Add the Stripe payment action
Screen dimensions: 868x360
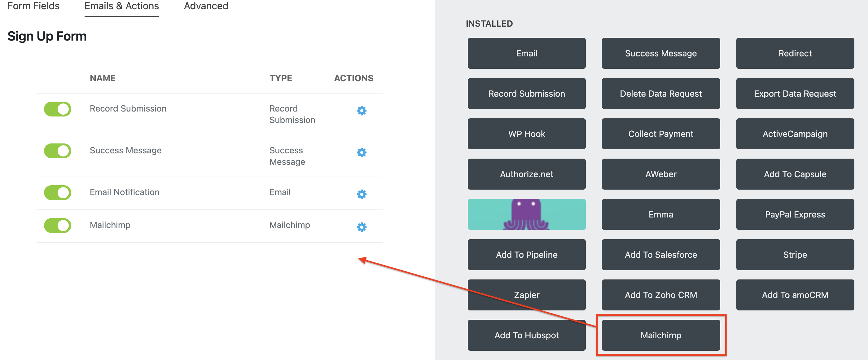(795, 255)
